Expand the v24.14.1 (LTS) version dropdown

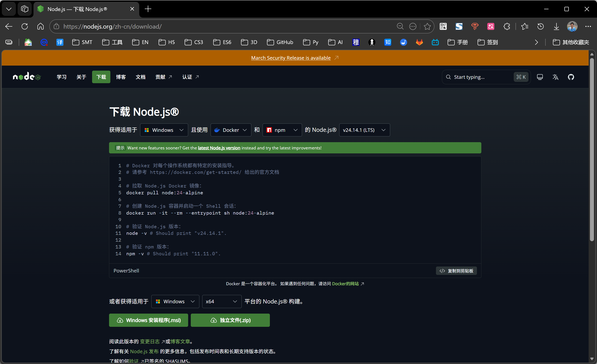pos(364,130)
